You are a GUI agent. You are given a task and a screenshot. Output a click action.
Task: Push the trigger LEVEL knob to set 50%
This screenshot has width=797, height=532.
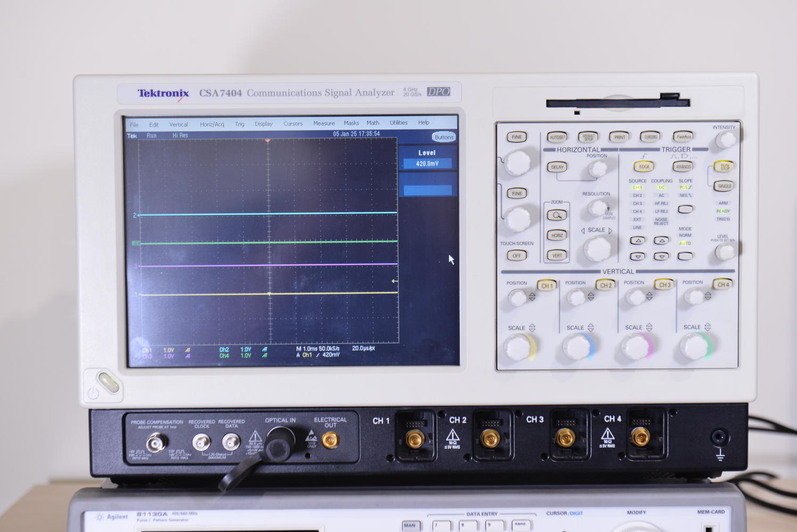pos(724,251)
